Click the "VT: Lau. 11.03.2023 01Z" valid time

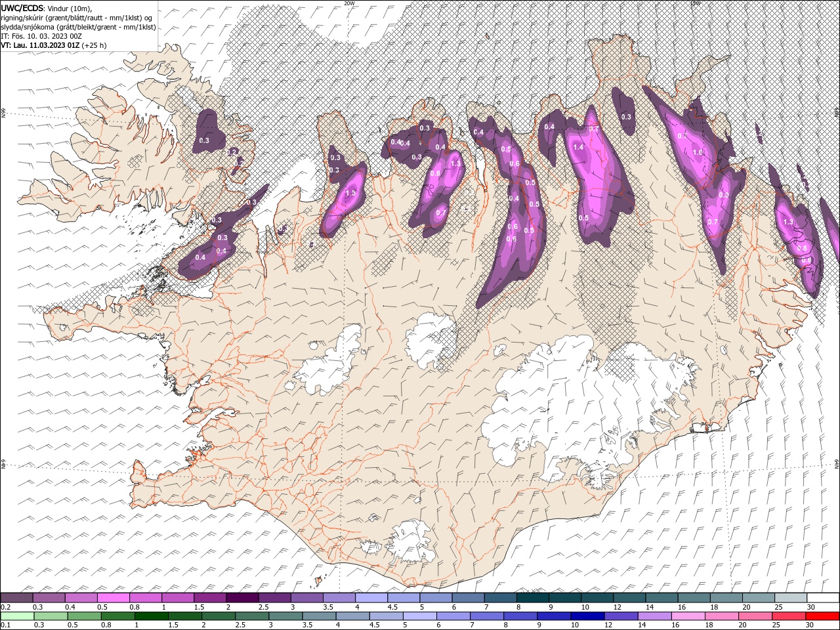[x=41, y=45]
